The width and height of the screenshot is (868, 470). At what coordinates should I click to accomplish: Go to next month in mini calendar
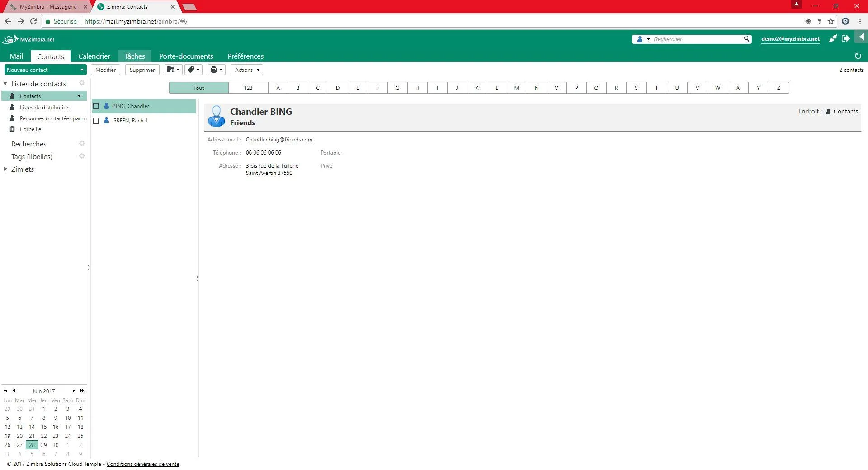tap(73, 391)
